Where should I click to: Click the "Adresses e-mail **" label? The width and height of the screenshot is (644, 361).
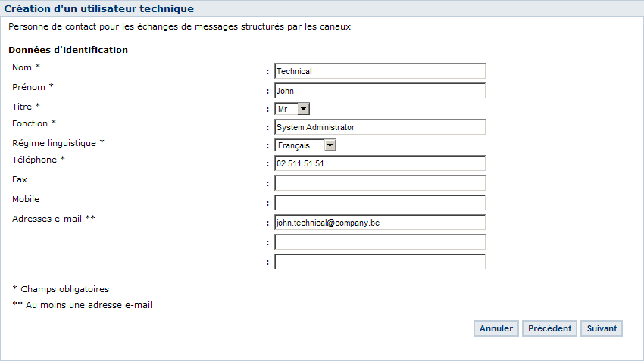(54, 219)
